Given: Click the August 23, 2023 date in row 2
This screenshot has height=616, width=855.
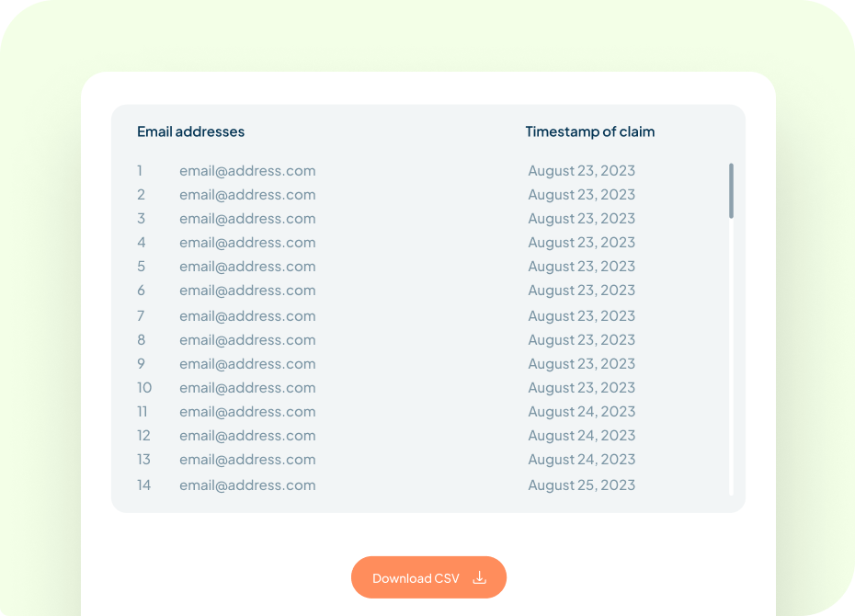Looking at the screenshot, I should click(581, 195).
